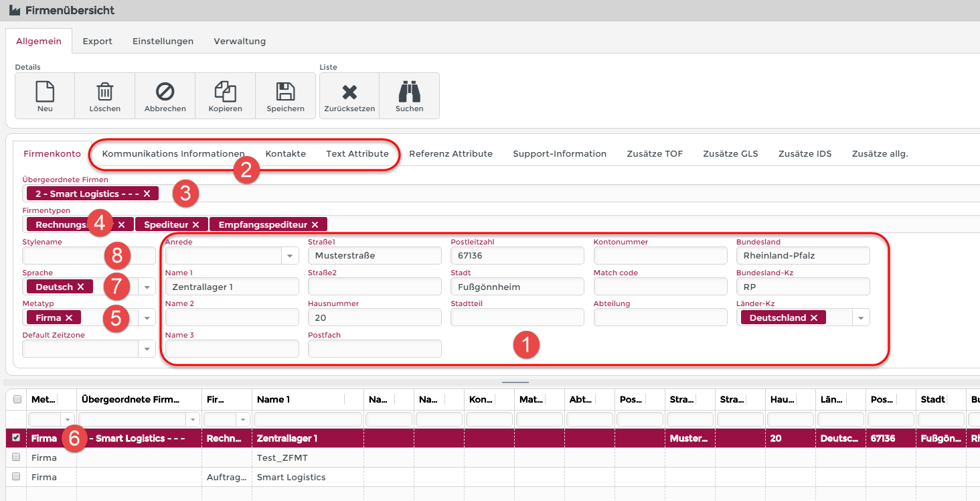Open the Zusätze GLS tab

(730, 154)
